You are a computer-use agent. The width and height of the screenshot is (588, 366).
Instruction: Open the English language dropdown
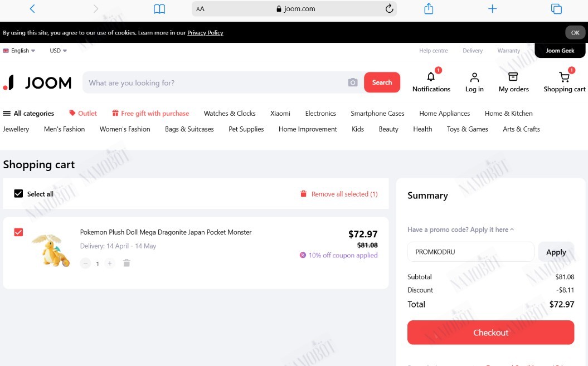19,51
